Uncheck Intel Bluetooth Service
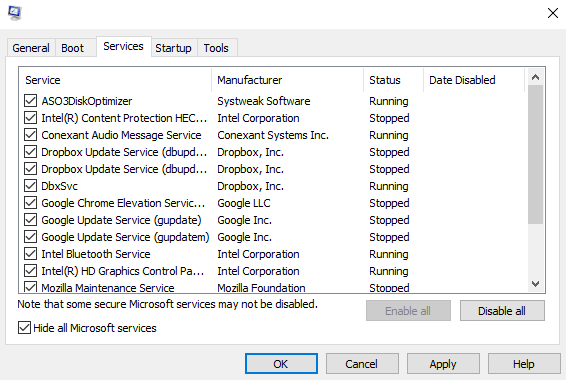Screen dimensions: 566x380 point(31,254)
